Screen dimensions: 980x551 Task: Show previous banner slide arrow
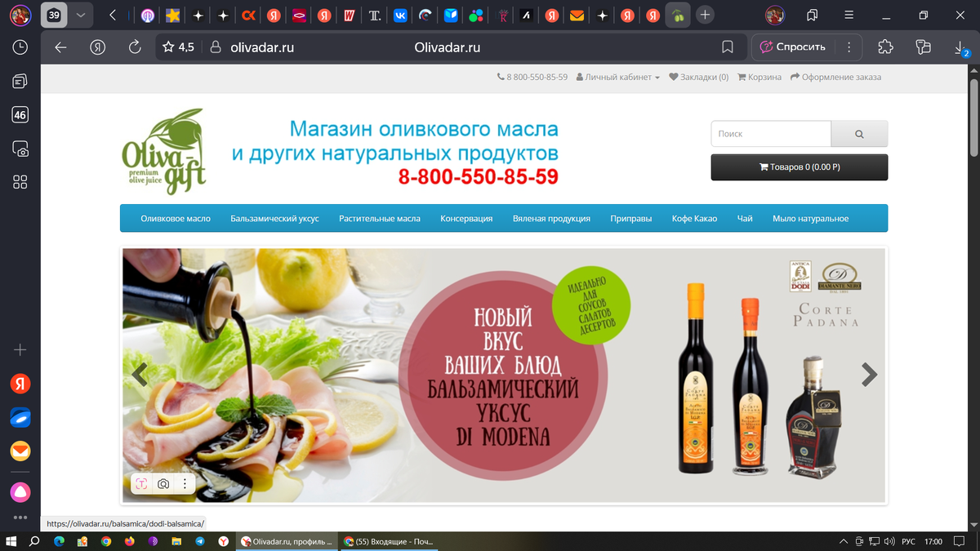click(140, 375)
